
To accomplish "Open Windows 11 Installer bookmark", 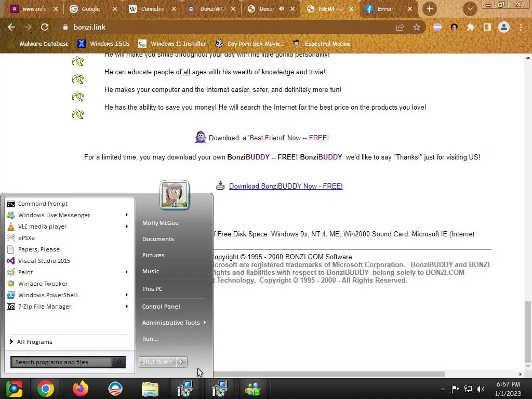I will (x=172, y=44).
